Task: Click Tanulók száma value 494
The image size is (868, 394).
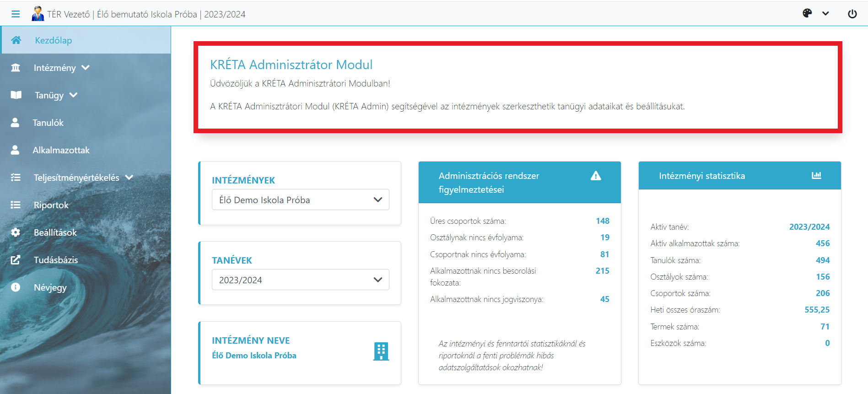Action: 823,260
